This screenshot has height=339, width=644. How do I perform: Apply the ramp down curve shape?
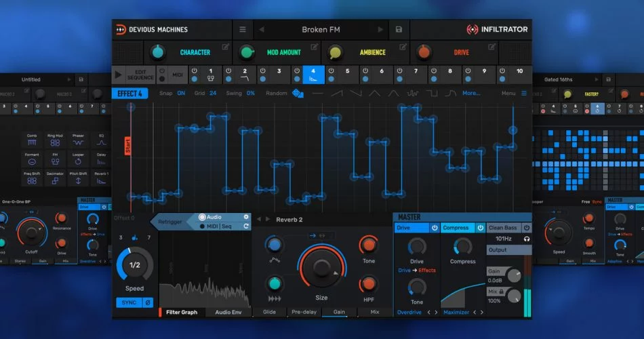click(356, 94)
